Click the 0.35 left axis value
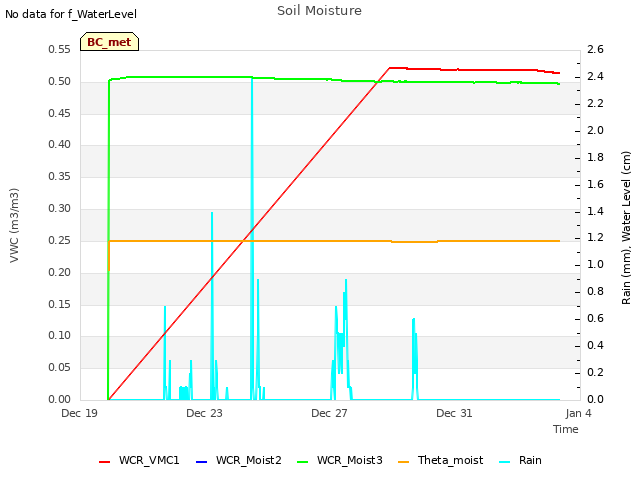The image size is (640, 480). 59,176
